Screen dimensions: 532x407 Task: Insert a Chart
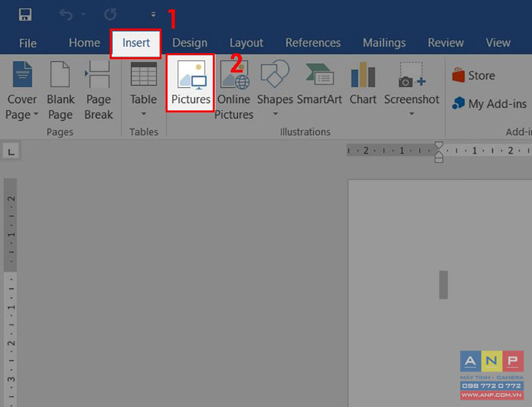362,83
